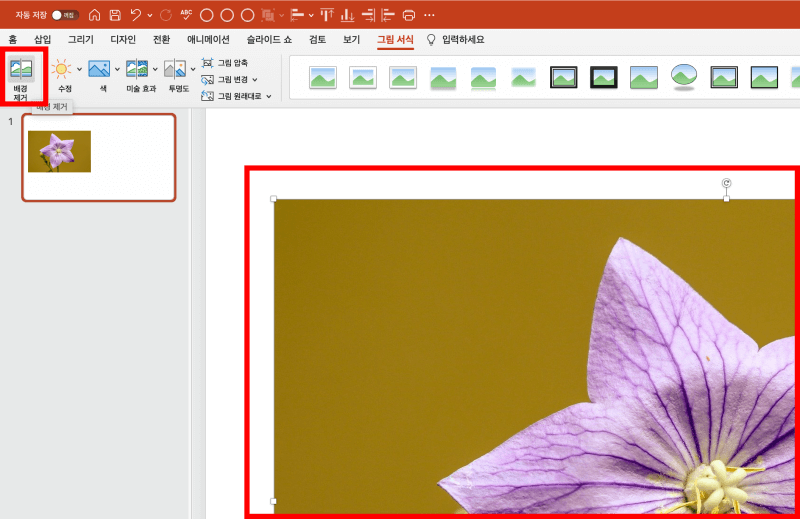Viewport: 800px width, 519px height.
Task: Click the Align Right icon
Action: pos(368,15)
